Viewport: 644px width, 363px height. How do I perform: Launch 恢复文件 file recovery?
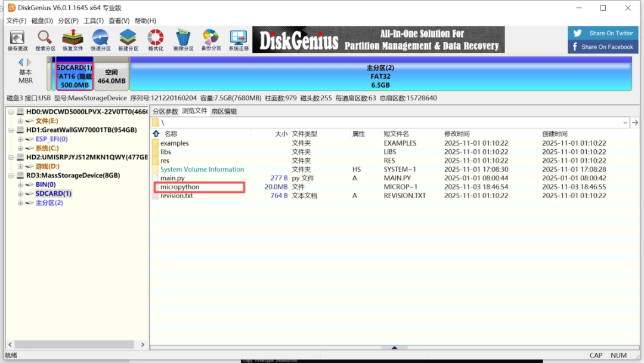pyautogui.click(x=72, y=39)
